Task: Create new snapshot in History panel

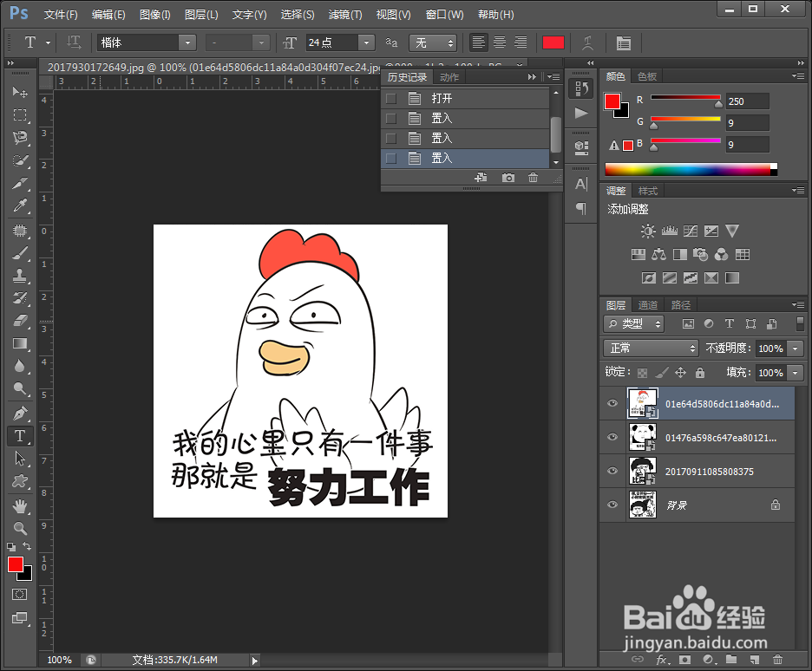Action: coord(508,178)
